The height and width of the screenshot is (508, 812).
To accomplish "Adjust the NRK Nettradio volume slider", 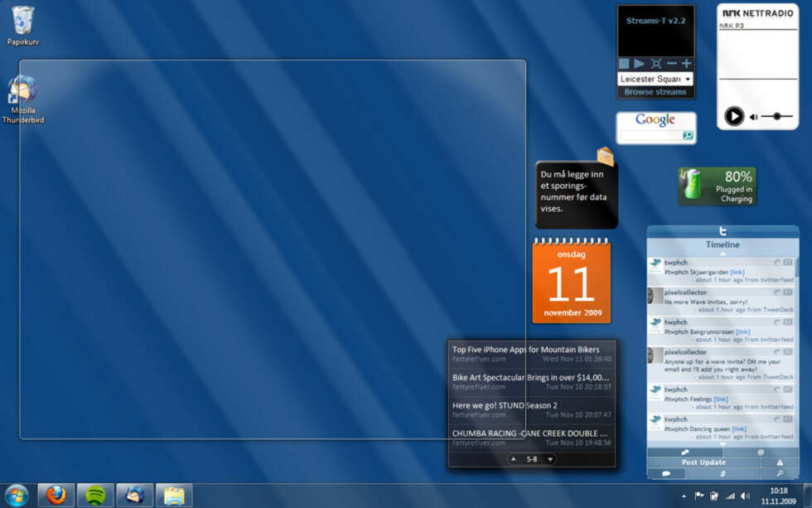I will tap(777, 117).
